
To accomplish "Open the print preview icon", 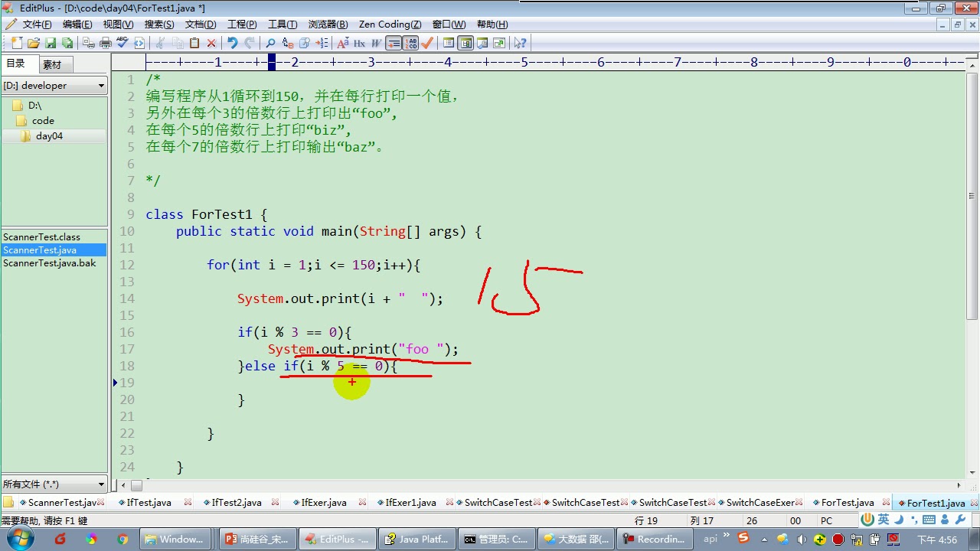I will click(89, 43).
